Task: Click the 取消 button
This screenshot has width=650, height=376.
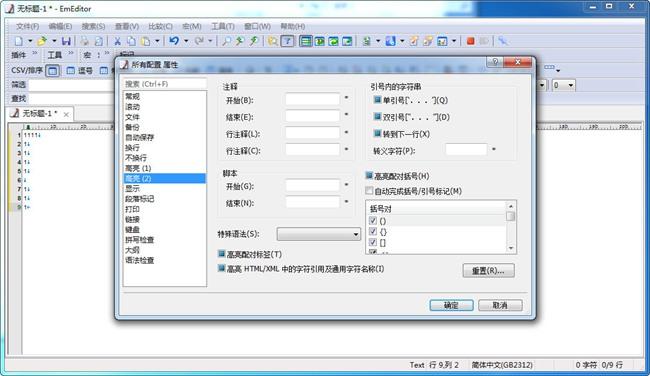Action: [x=500, y=305]
